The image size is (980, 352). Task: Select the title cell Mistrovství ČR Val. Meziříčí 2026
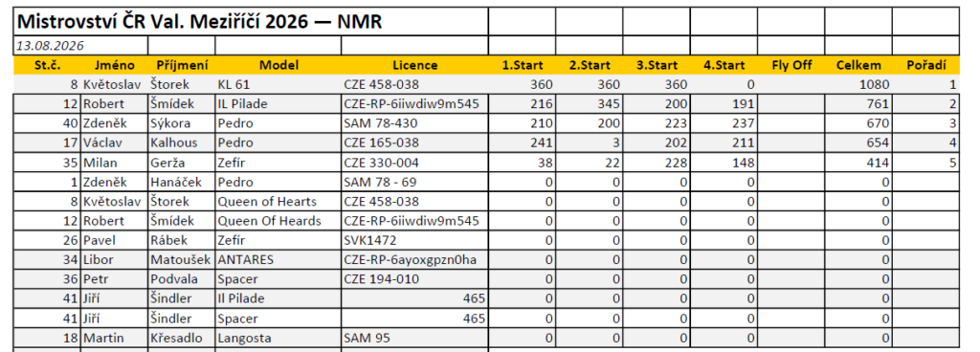tap(251, 22)
